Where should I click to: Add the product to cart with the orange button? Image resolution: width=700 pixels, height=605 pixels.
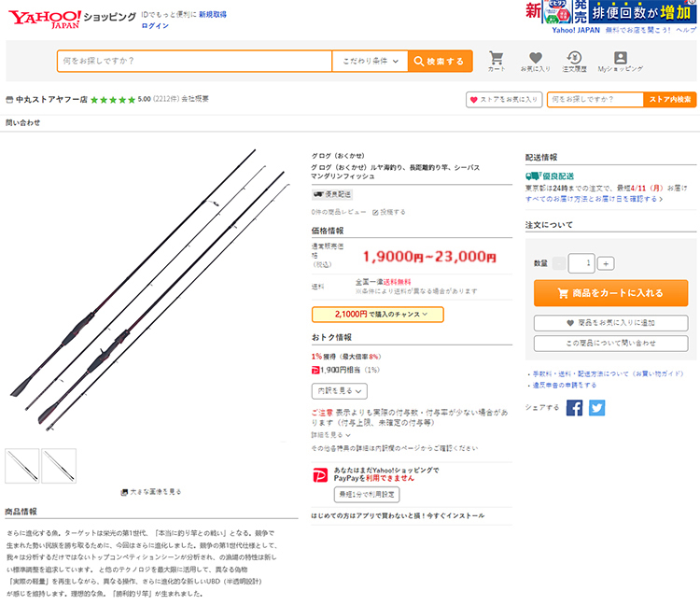610,293
